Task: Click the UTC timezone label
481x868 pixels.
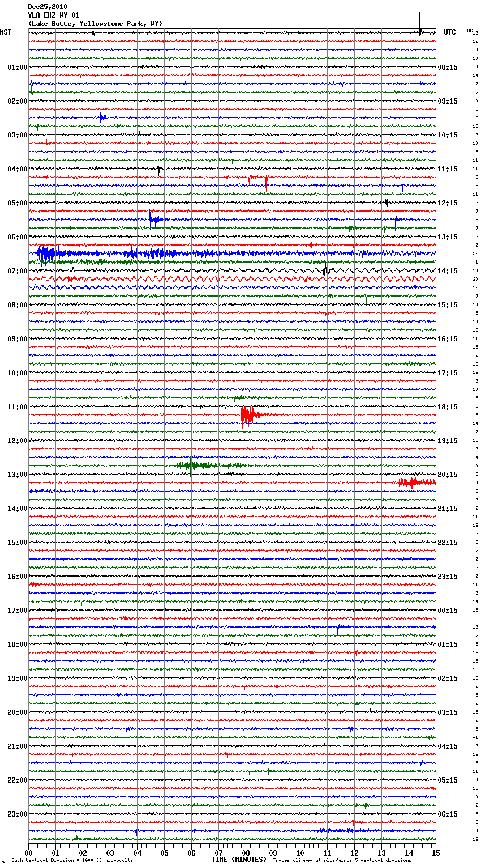Action: click(x=450, y=32)
